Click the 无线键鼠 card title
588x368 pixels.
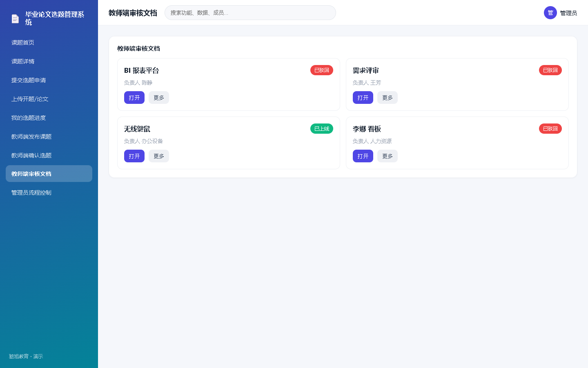click(x=137, y=129)
